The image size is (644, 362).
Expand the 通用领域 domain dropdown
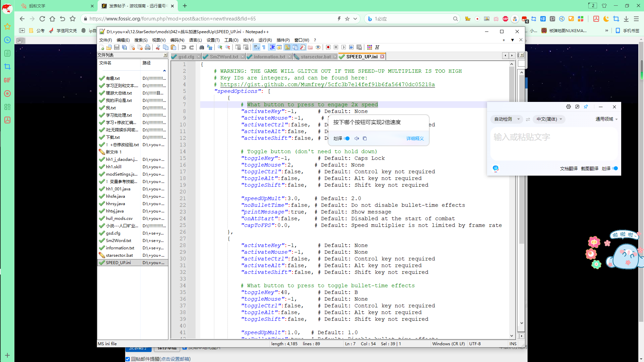[606, 119]
